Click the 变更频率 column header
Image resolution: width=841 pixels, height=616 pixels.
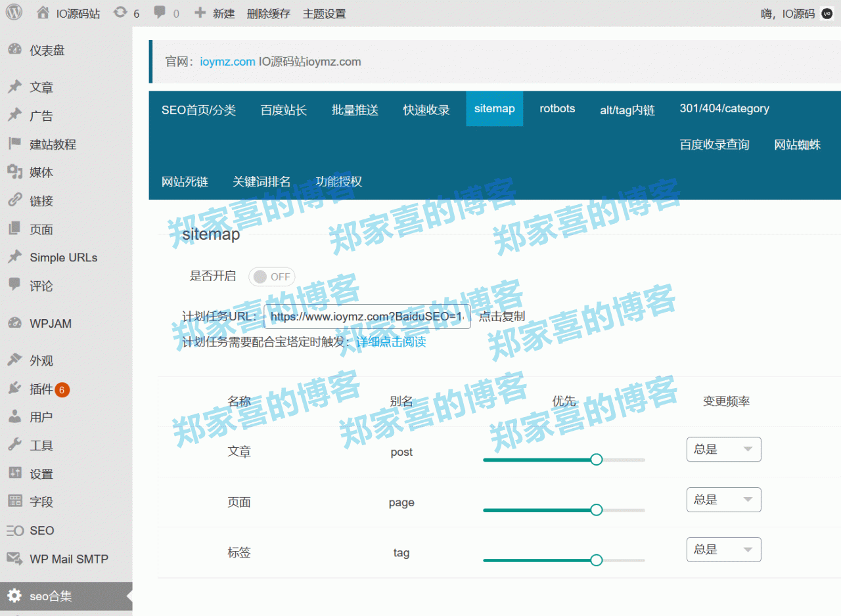point(726,401)
